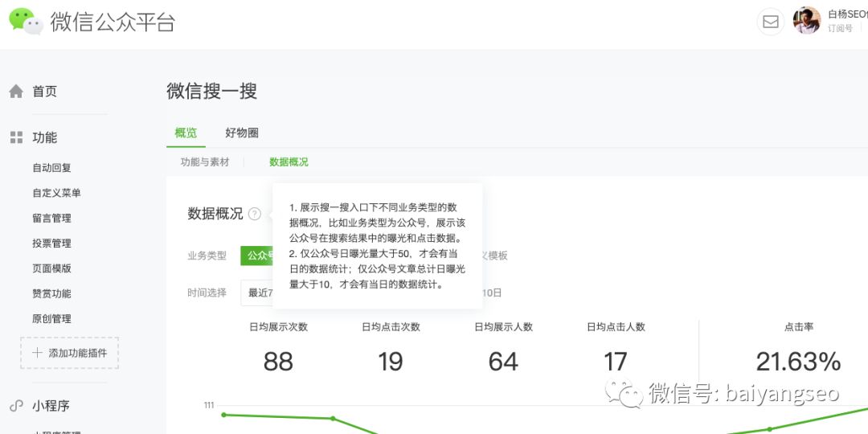This screenshot has height=434, width=868.
Task: Click the 微信搜一搜 page heading
Action: tap(211, 92)
